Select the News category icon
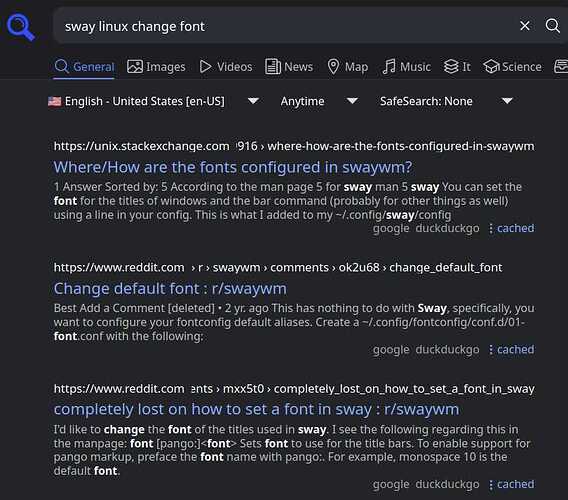The width and height of the screenshot is (568, 500). tap(273, 67)
